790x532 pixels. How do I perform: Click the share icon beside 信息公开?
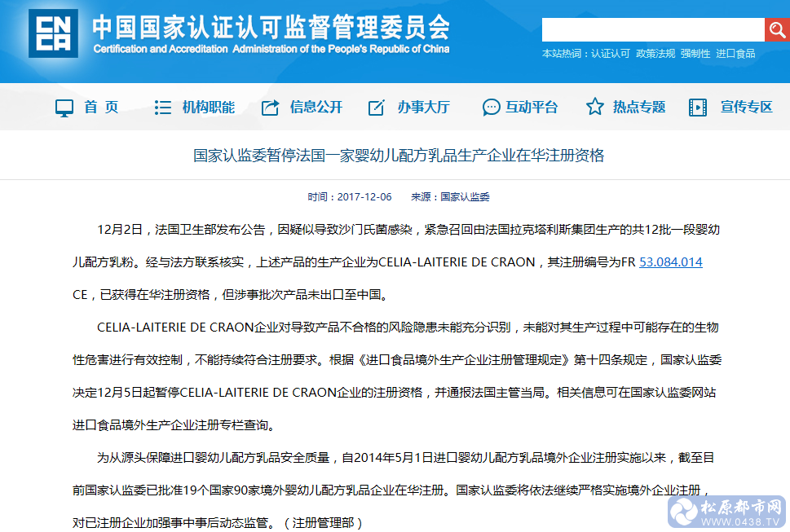[270, 108]
